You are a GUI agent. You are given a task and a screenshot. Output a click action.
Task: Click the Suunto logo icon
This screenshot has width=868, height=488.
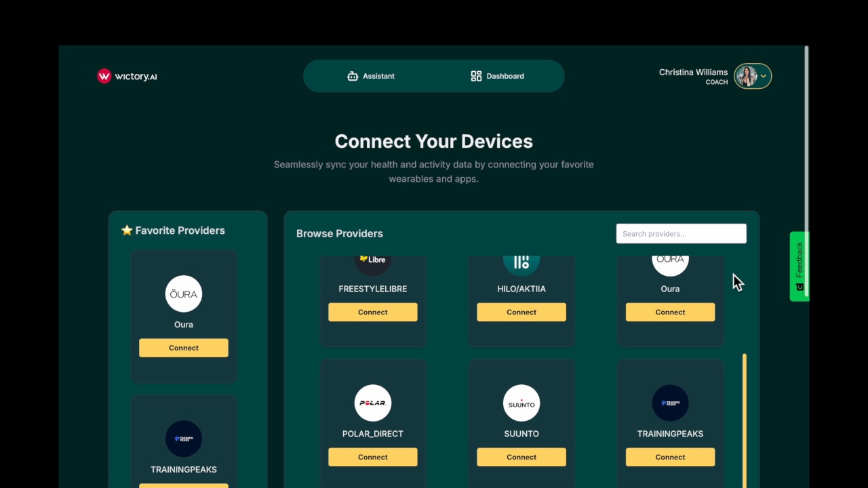click(x=521, y=403)
